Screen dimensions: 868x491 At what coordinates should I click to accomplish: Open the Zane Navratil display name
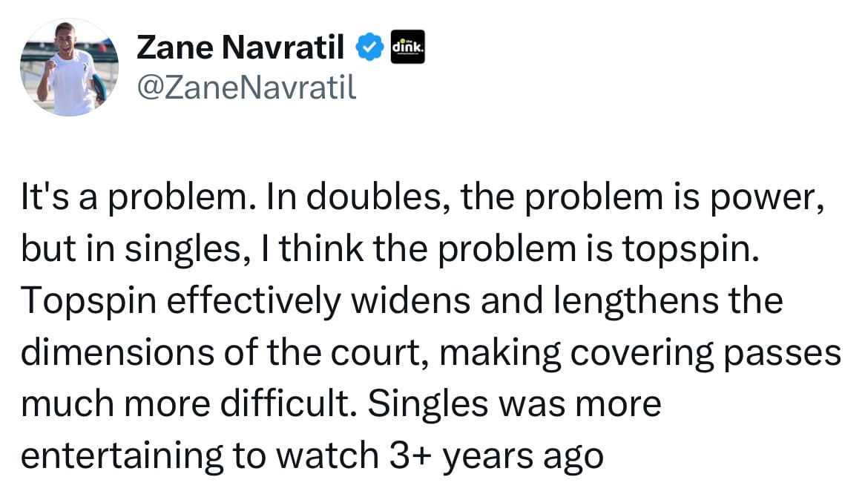click(x=240, y=49)
